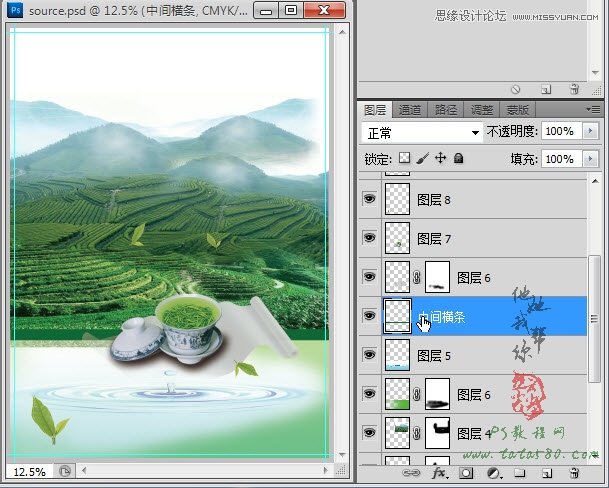Screen dimensions: 609x488
Task: Select the 图层 5 layer
Action: coord(485,355)
